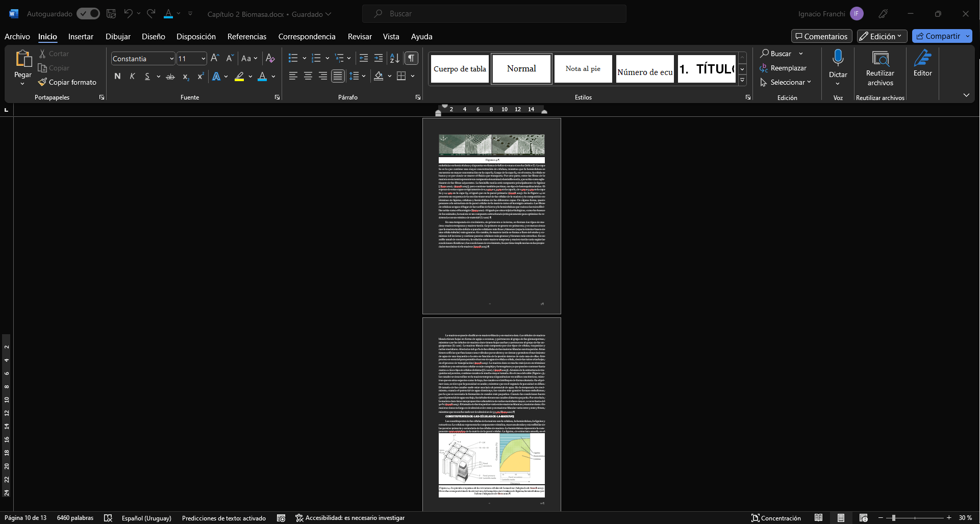Open the Editor pane
This screenshot has width=980, height=524.
tap(922, 63)
